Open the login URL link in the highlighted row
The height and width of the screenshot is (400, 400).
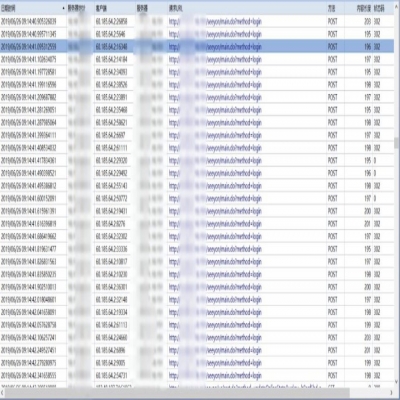[x=215, y=47]
